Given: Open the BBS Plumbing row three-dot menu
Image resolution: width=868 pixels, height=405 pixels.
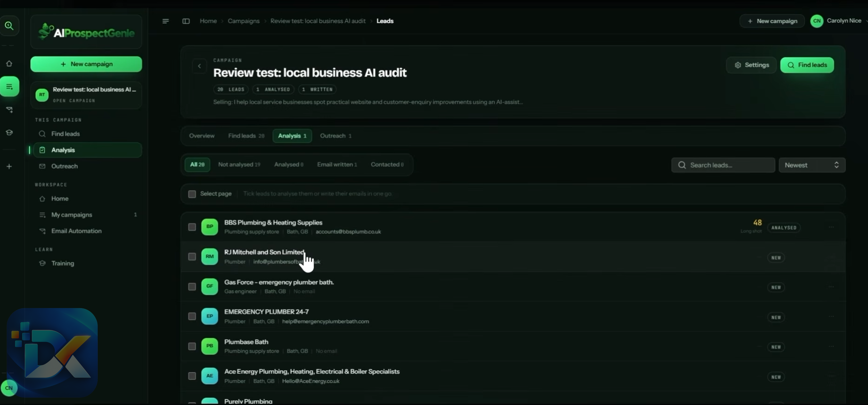Looking at the screenshot, I should click(x=831, y=227).
